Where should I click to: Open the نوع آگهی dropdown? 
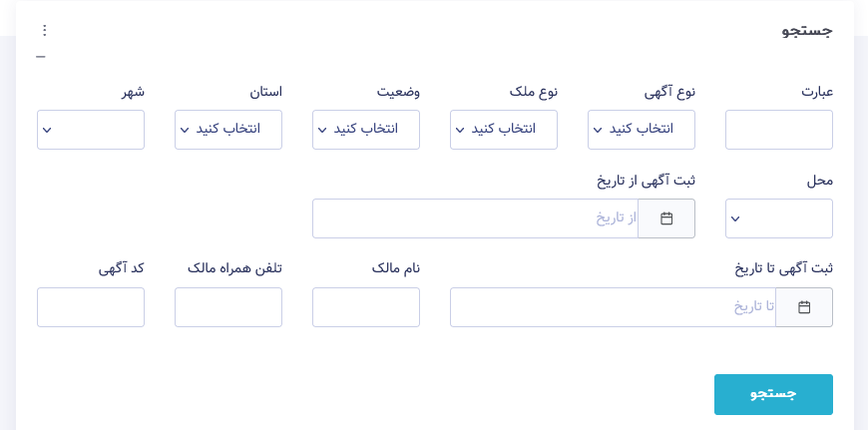pos(642,130)
